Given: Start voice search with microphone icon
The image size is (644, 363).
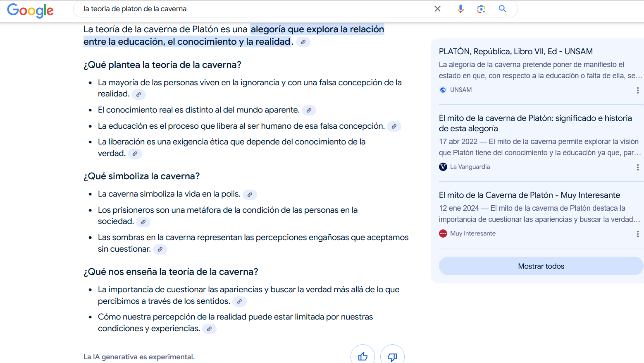Looking at the screenshot, I should coord(460,9).
